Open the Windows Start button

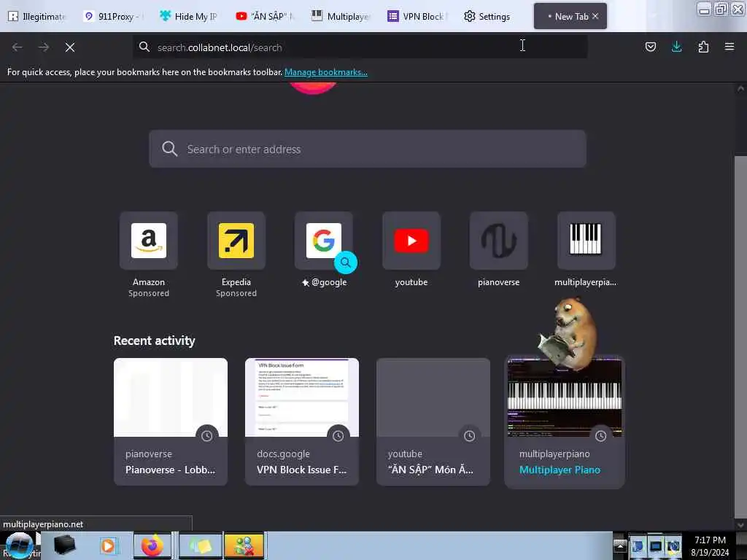click(19, 545)
